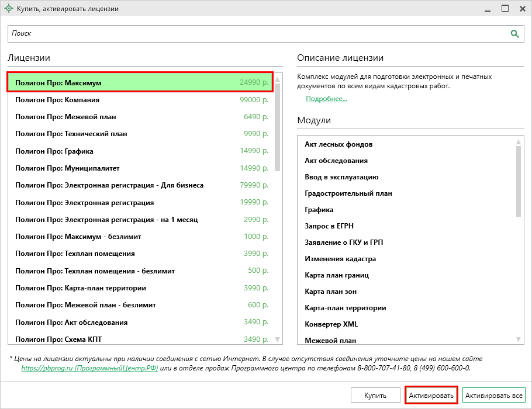Open the pbprog.ru website link

(89, 368)
